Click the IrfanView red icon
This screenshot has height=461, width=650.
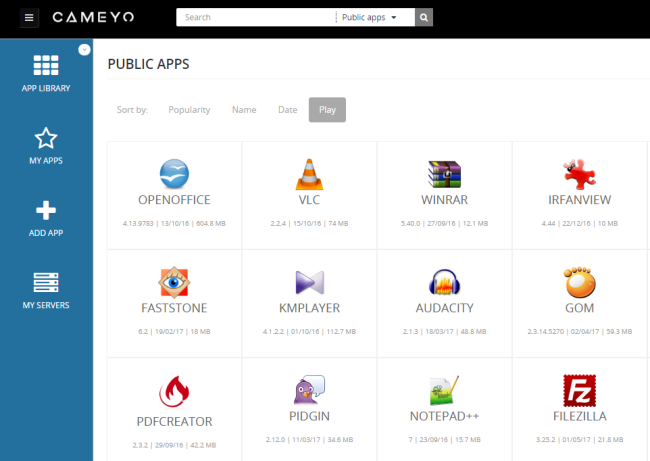coord(580,174)
